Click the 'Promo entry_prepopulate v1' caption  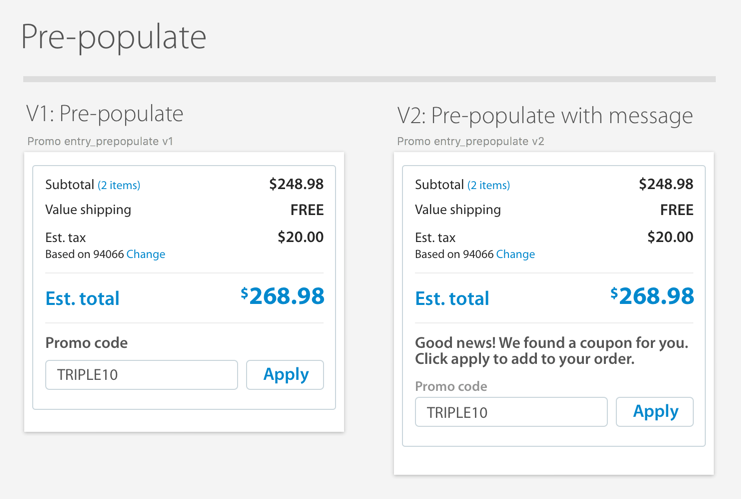[100, 141]
